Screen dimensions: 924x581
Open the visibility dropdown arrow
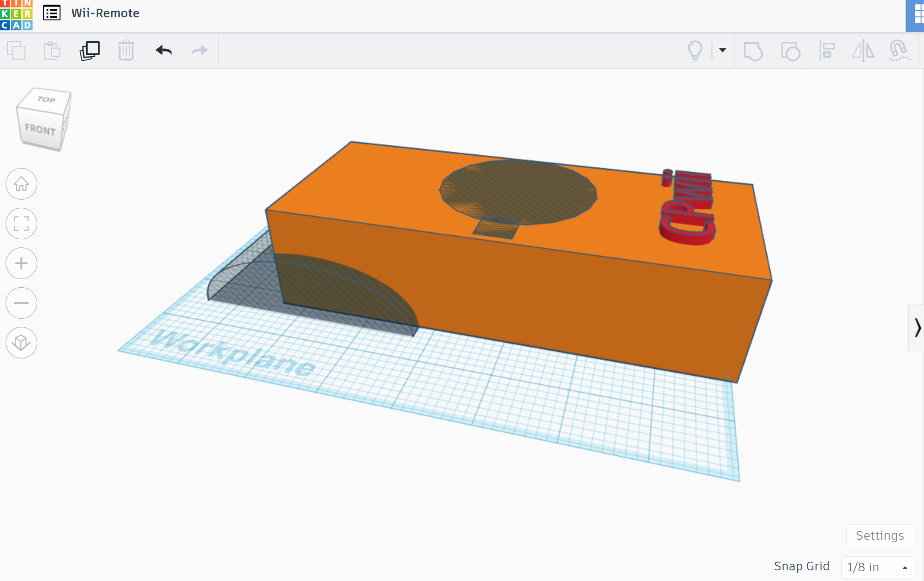coord(722,50)
